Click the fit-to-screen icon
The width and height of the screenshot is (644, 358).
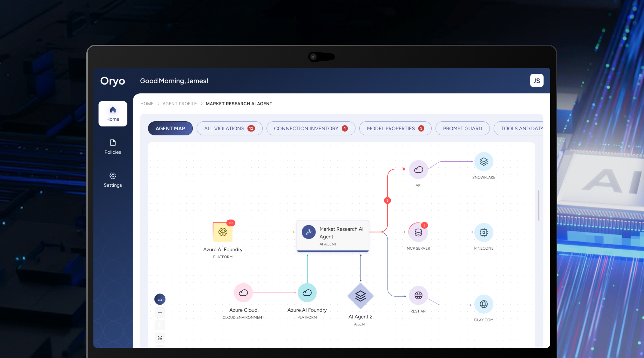(160, 338)
